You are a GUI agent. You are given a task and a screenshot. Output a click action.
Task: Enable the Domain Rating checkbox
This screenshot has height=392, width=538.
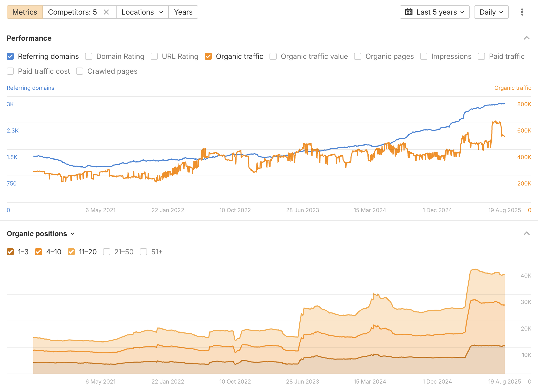coord(89,56)
